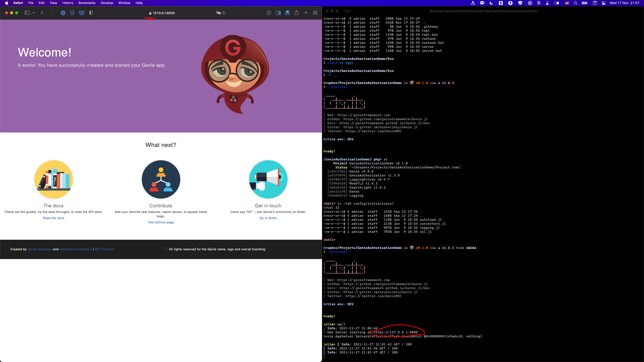The height and width of the screenshot is (362, 644).
Task: Click the 127.0.0.1:8000 address field
Action: [x=164, y=13]
